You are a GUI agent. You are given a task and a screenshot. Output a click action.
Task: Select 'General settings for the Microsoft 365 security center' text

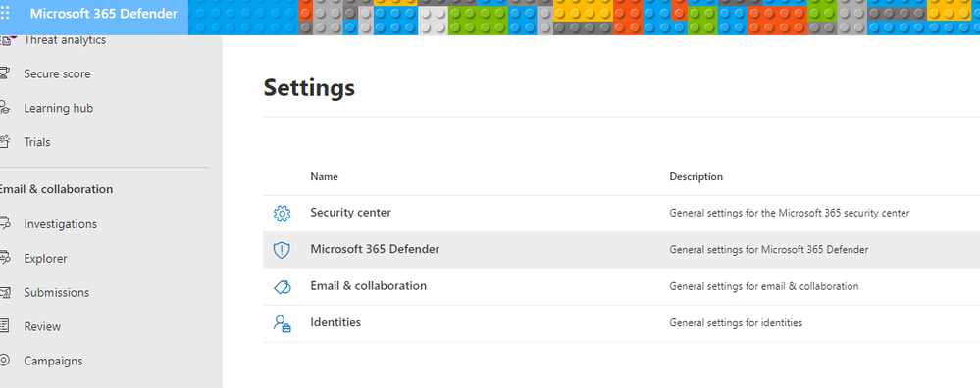pyautogui.click(x=790, y=214)
